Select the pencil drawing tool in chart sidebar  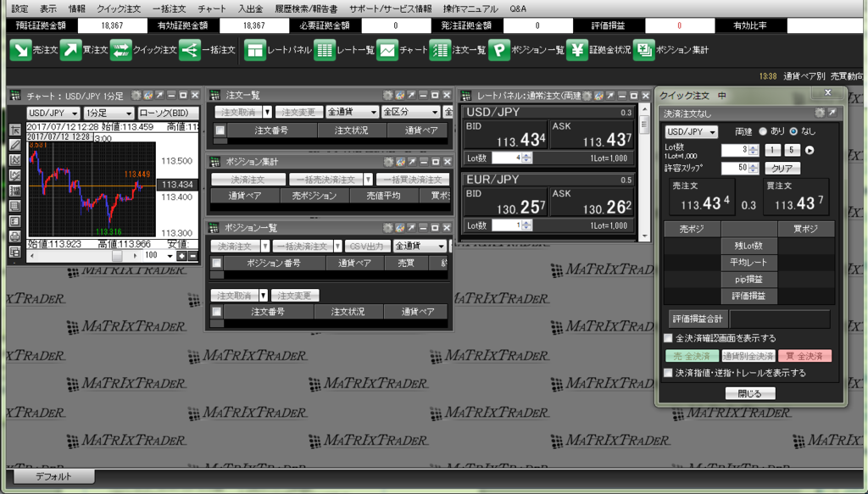(15, 145)
